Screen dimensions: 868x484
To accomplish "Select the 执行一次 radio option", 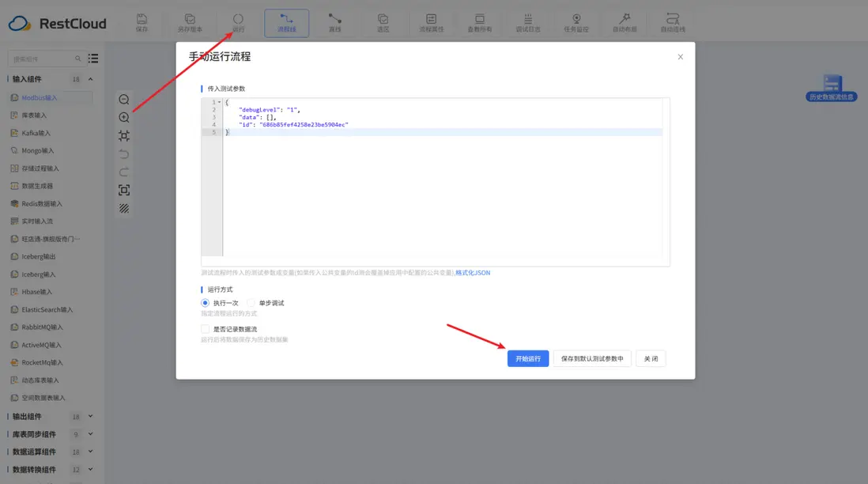I will (205, 303).
